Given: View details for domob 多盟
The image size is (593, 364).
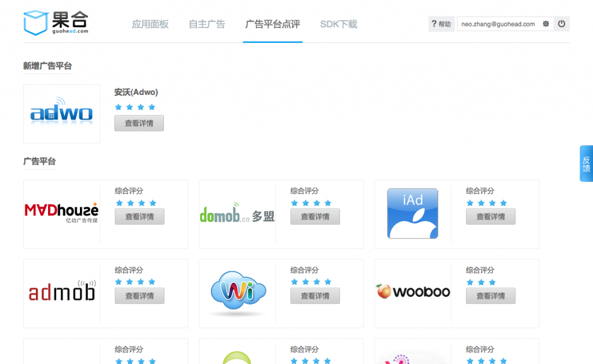Looking at the screenshot, I should pos(315,216).
